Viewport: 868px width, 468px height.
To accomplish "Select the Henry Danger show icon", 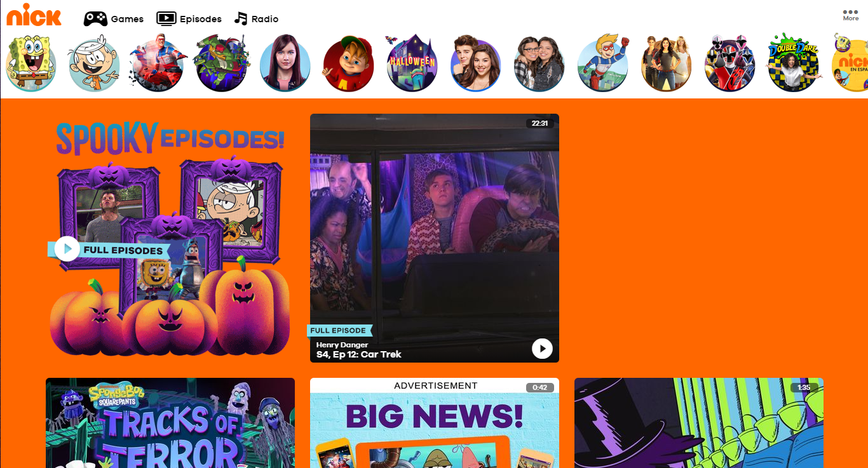I will [158, 63].
